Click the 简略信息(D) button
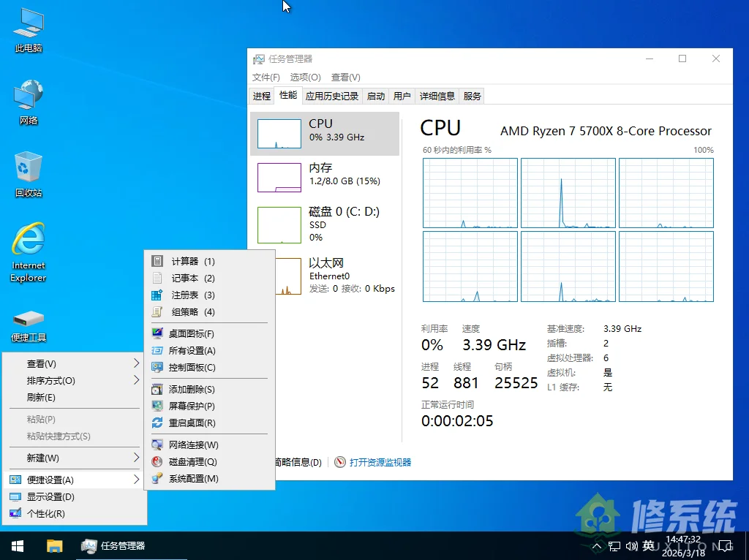Viewport: 749px width, 560px height. click(296, 461)
